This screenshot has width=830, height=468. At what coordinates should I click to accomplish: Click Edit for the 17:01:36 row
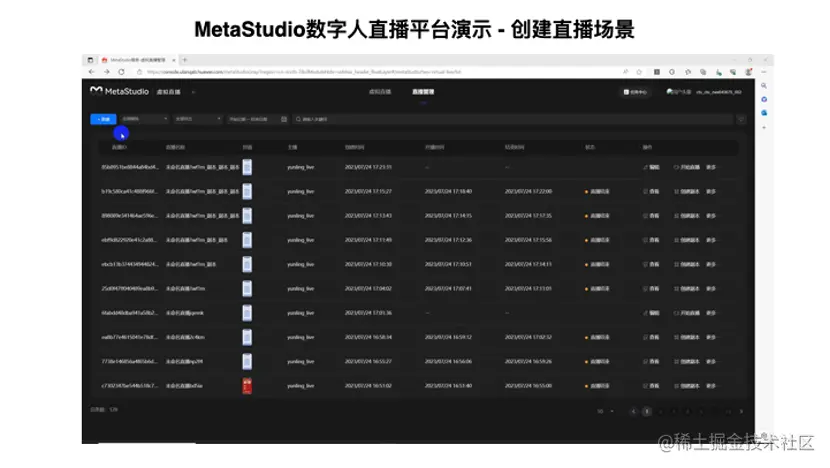point(652,313)
